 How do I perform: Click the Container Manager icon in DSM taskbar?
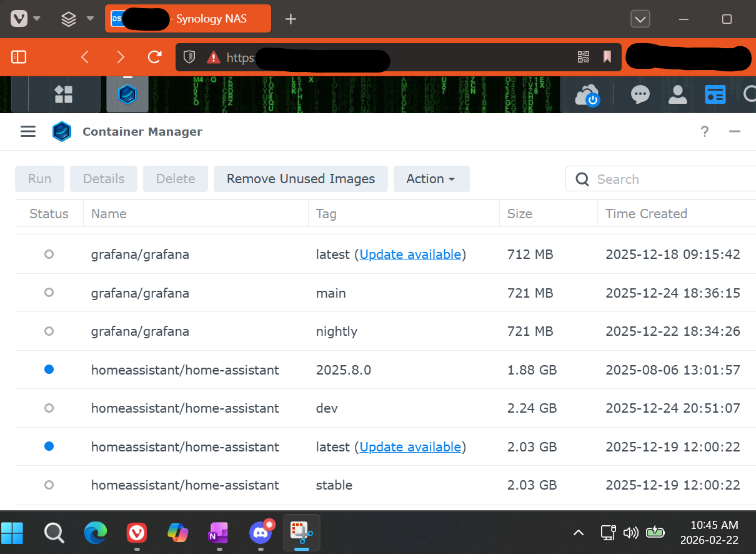click(x=127, y=94)
